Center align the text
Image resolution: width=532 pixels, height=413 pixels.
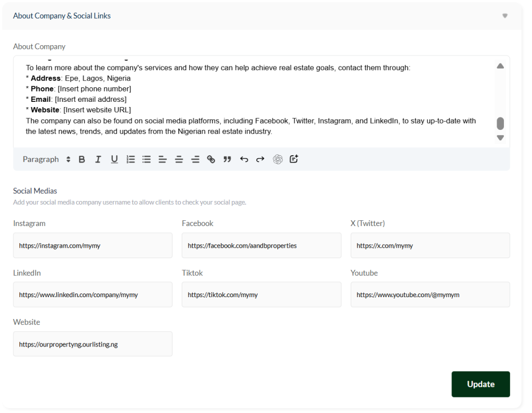point(179,159)
